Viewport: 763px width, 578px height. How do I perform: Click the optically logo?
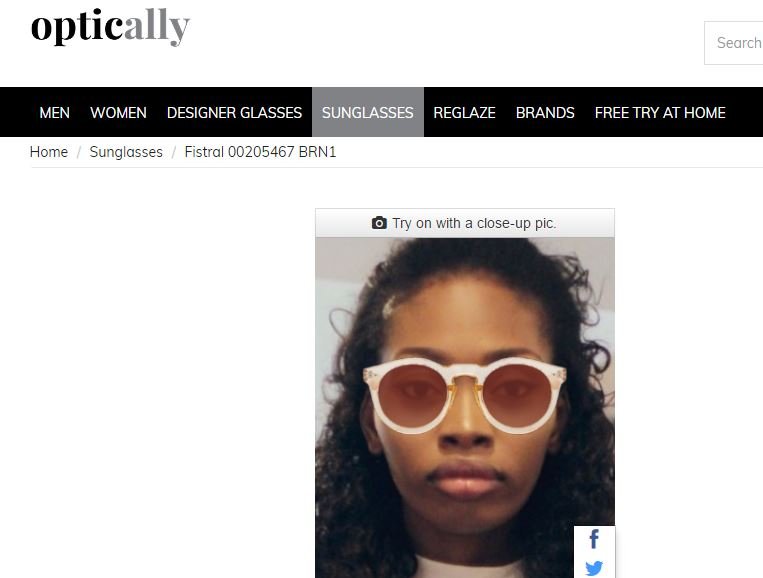(110, 27)
